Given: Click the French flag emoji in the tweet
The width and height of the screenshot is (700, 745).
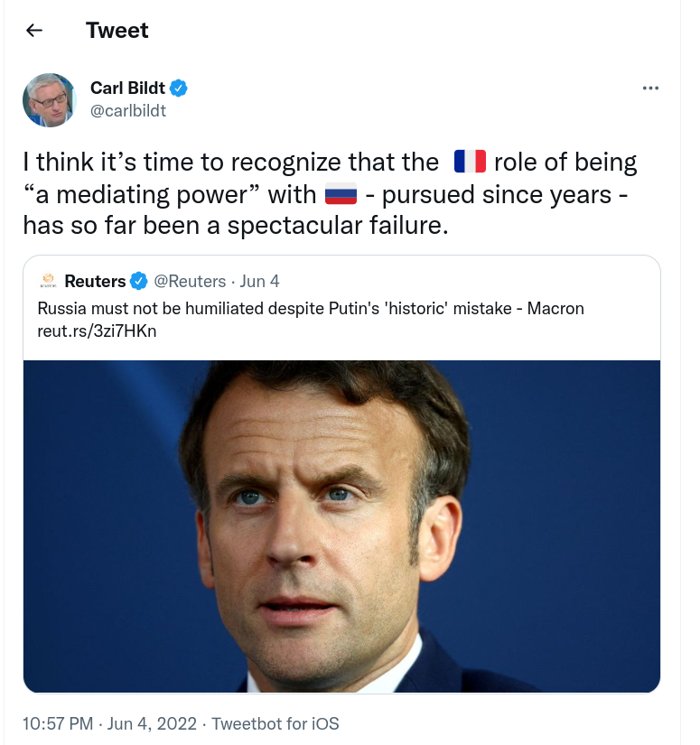Looking at the screenshot, I should coord(470,162).
